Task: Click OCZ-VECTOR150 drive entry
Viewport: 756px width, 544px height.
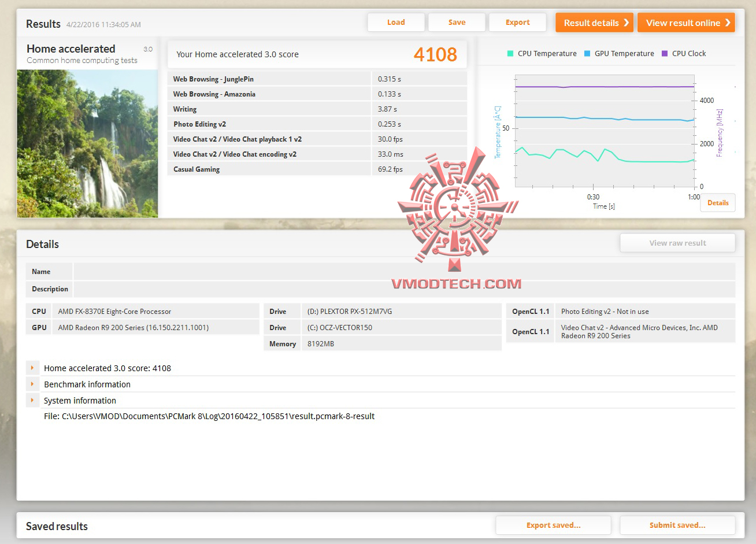Action: click(x=340, y=328)
